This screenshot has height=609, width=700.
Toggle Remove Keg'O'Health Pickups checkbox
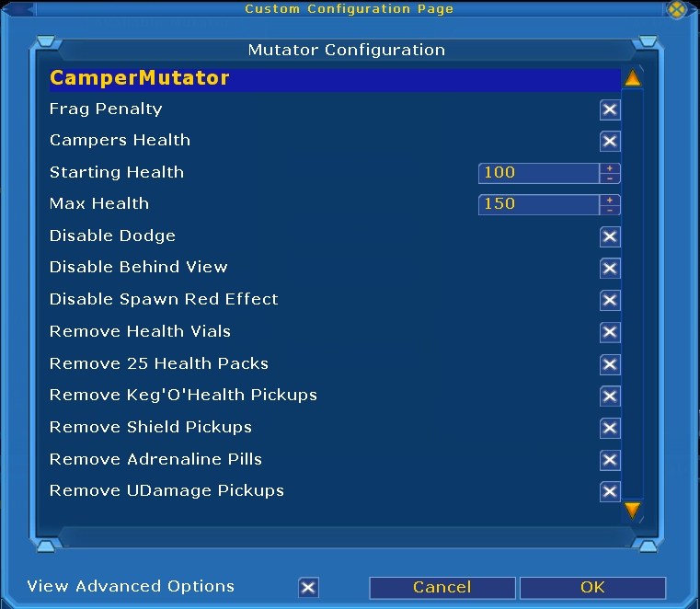610,396
